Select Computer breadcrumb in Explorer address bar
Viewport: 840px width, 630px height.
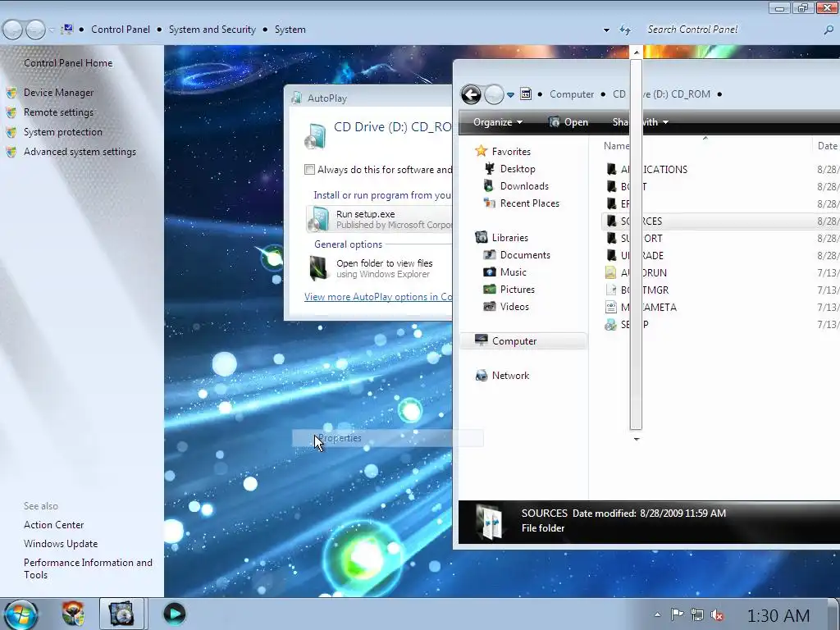pyautogui.click(x=572, y=94)
